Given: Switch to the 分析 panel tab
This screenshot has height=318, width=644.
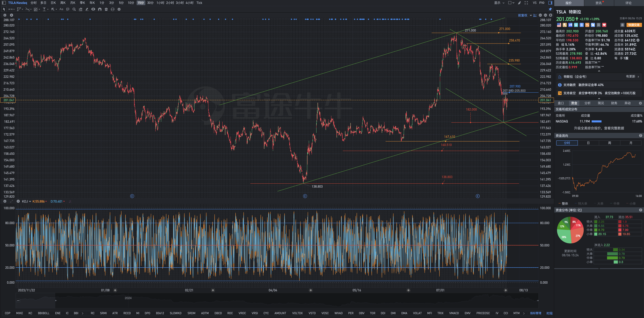Looking at the screenshot, I should [x=588, y=103].
